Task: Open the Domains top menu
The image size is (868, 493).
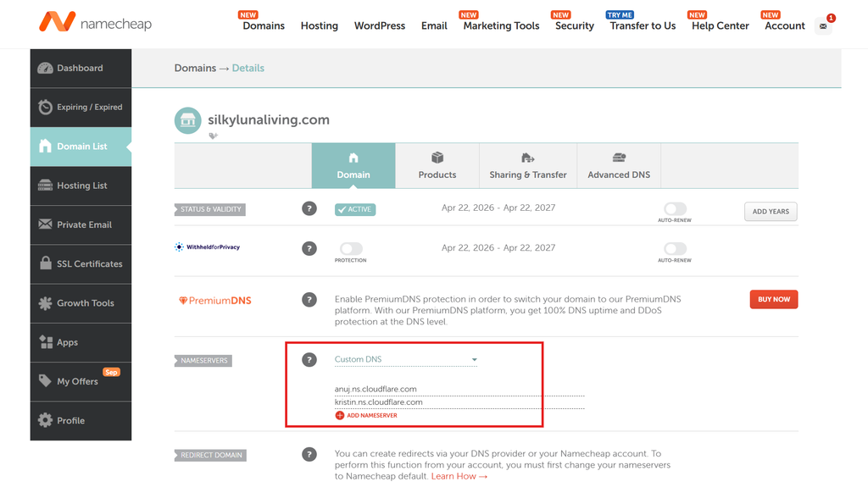Action: 264,25
